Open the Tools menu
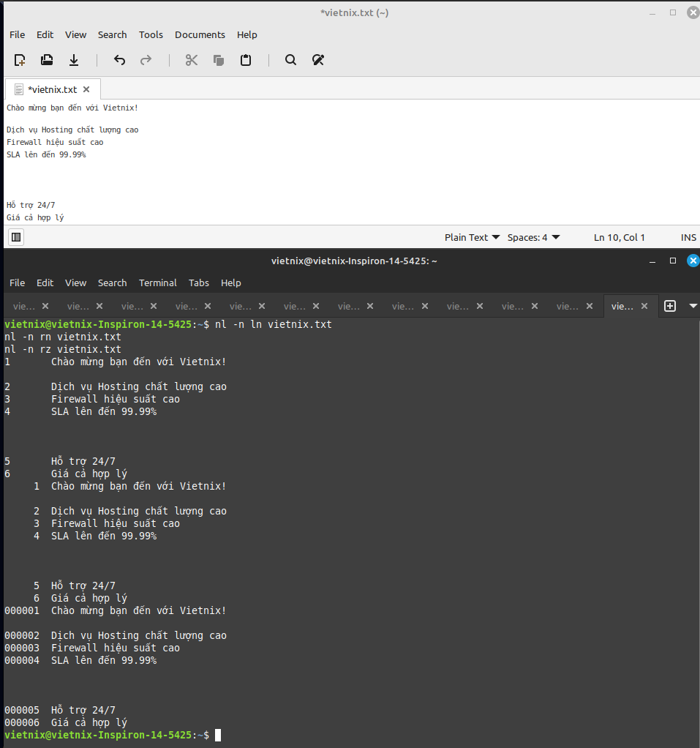 click(151, 35)
